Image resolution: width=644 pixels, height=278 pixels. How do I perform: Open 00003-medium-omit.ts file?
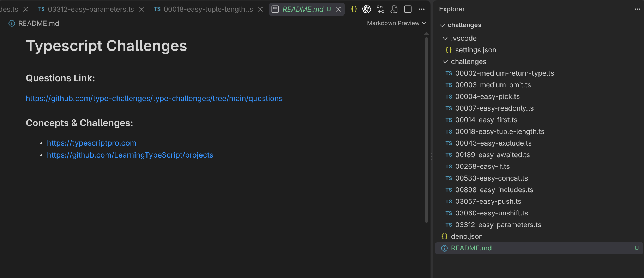(x=493, y=85)
